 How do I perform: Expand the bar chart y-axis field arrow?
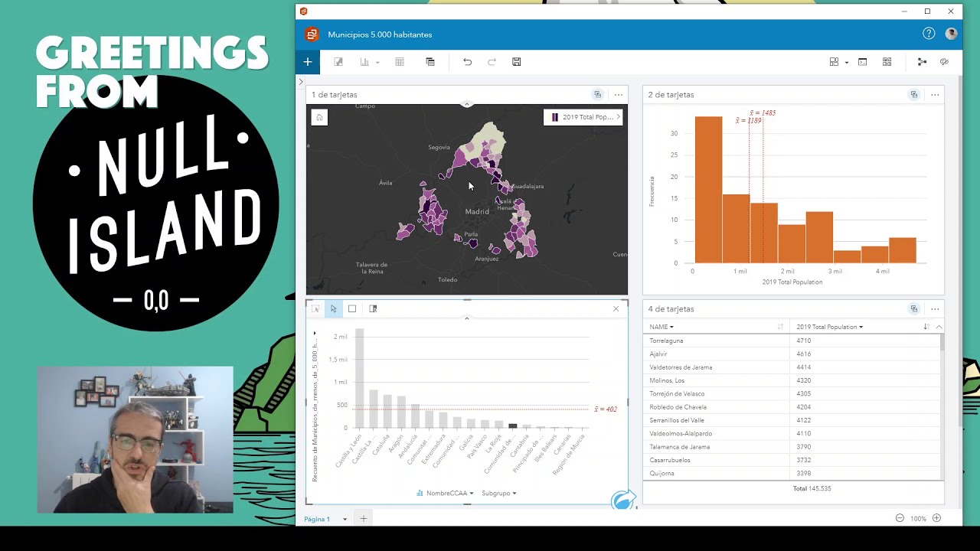[314, 334]
